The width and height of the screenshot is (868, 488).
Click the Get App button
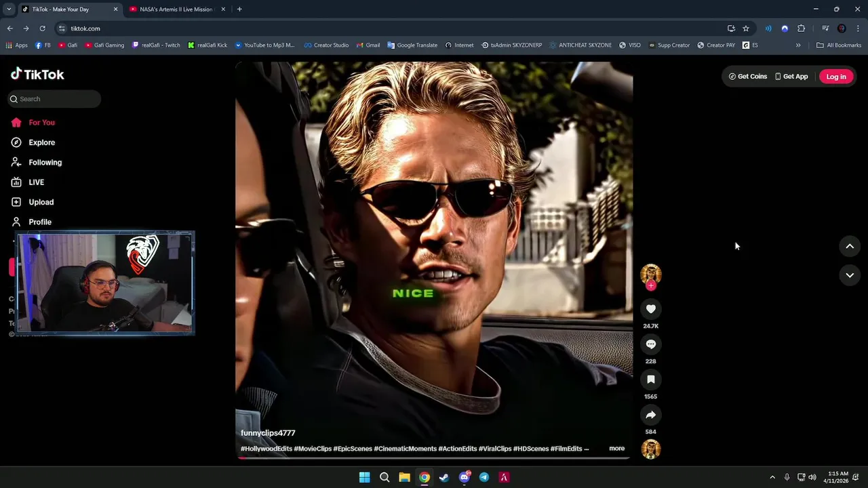(791, 77)
